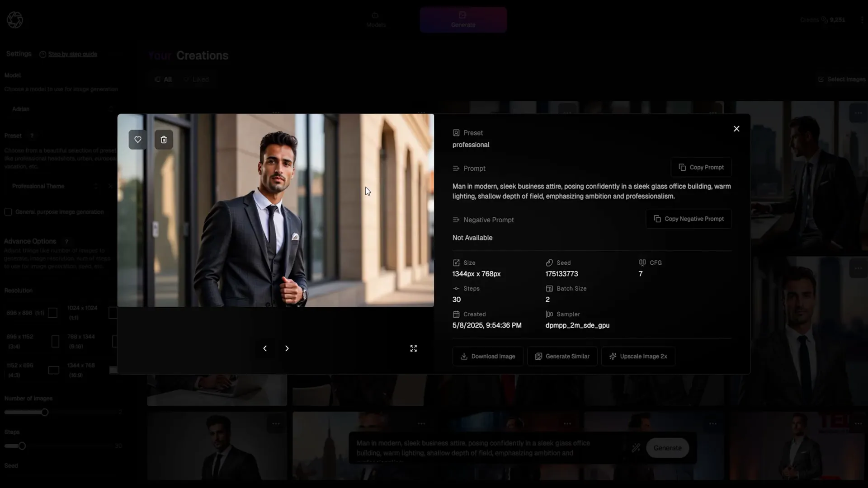Screen dimensions: 868x488
Task: Close the image details dialog
Action: tap(736, 129)
